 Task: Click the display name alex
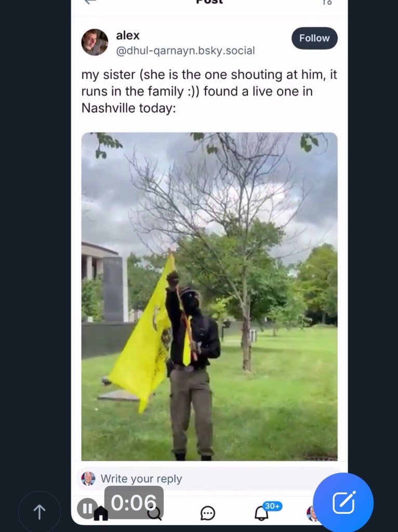click(127, 35)
